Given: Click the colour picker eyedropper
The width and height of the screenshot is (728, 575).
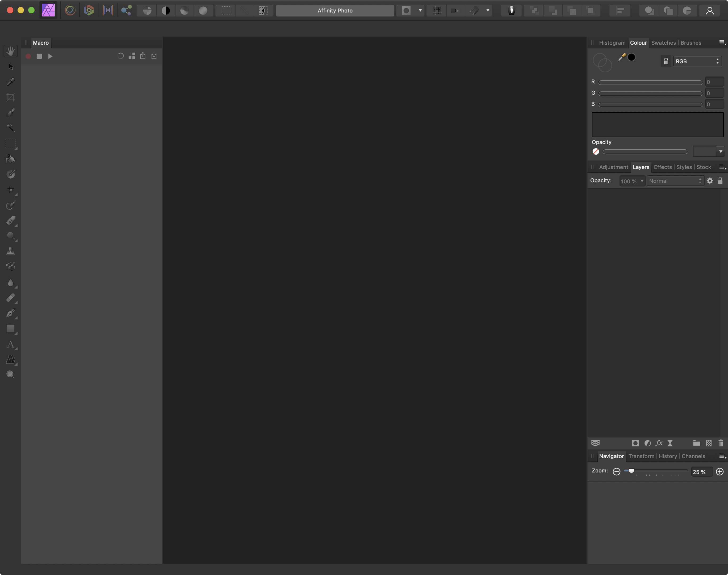Looking at the screenshot, I should (622, 58).
